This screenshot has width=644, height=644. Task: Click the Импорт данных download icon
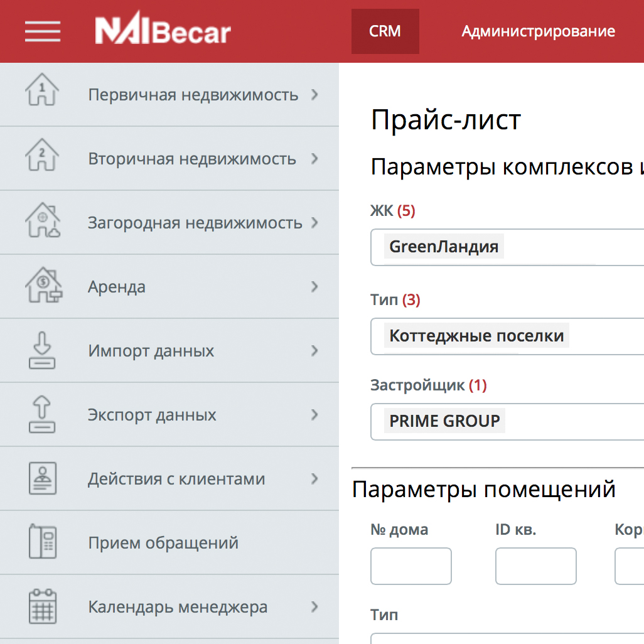point(42,350)
